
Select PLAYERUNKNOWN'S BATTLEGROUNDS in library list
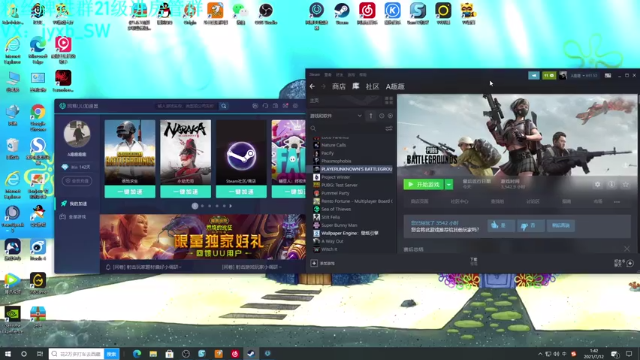pyautogui.click(x=353, y=169)
